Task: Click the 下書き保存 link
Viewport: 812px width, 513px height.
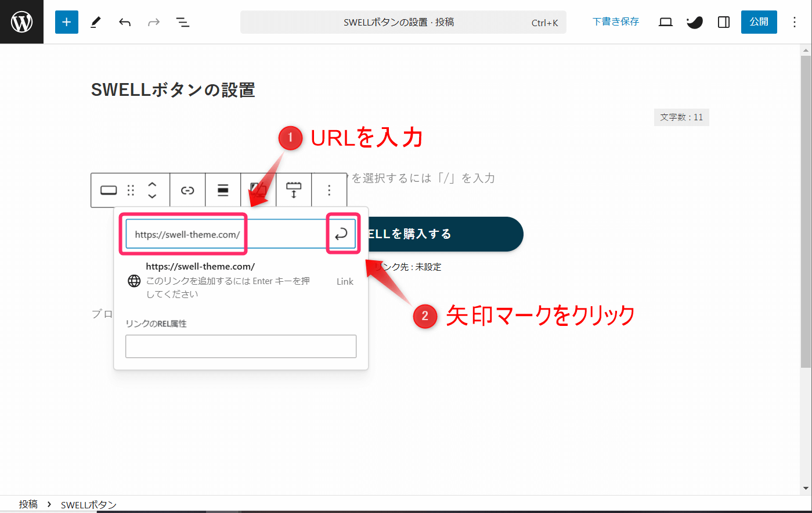Action: (x=615, y=21)
